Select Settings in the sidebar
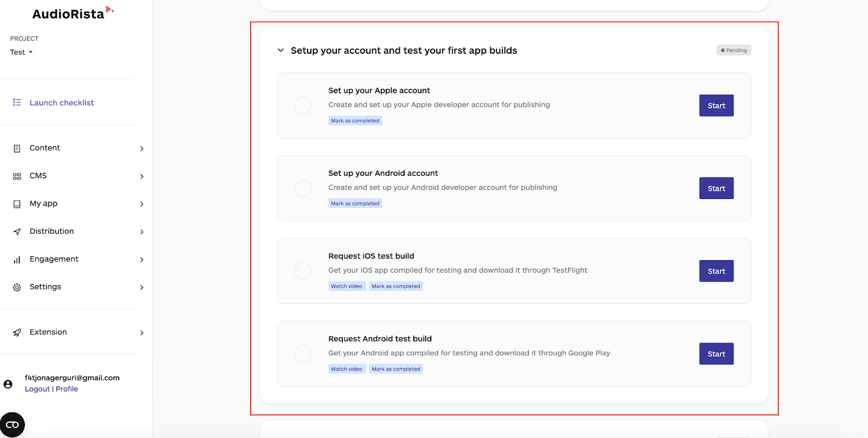Viewport: 868px width, 438px height. (46, 287)
